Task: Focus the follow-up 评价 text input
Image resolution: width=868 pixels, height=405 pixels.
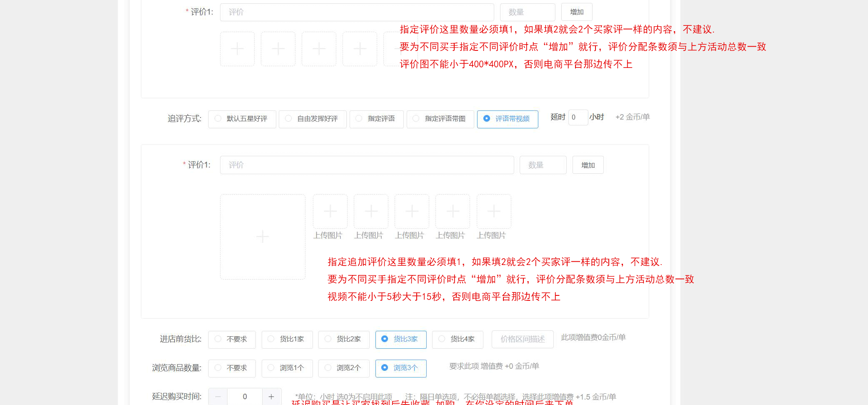Action: (367, 165)
